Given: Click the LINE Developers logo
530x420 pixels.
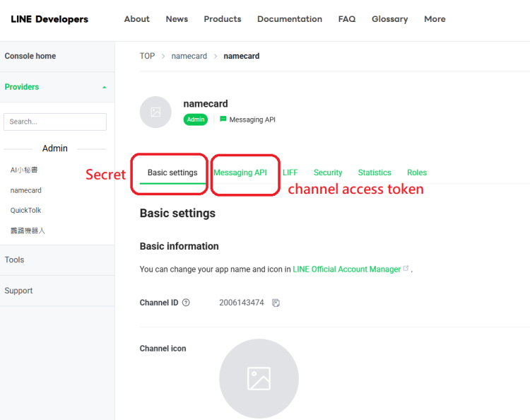Looking at the screenshot, I should (x=49, y=19).
